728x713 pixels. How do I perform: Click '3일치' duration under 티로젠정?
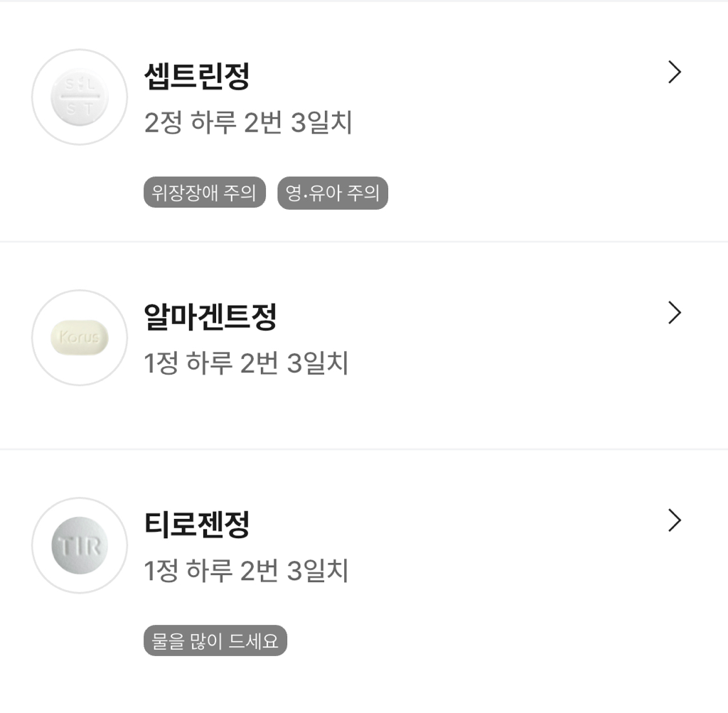(x=318, y=571)
